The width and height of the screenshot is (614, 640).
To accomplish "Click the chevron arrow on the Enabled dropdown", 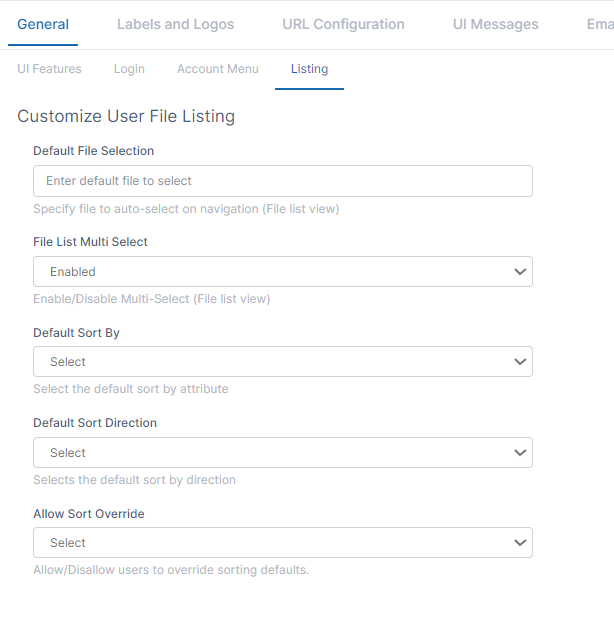I will (519, 272).
